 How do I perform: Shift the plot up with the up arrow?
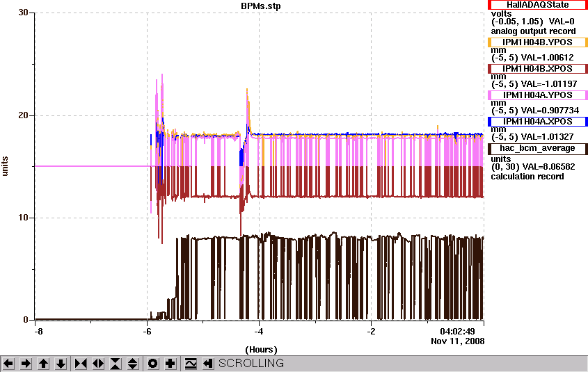(x=44, y=364)
